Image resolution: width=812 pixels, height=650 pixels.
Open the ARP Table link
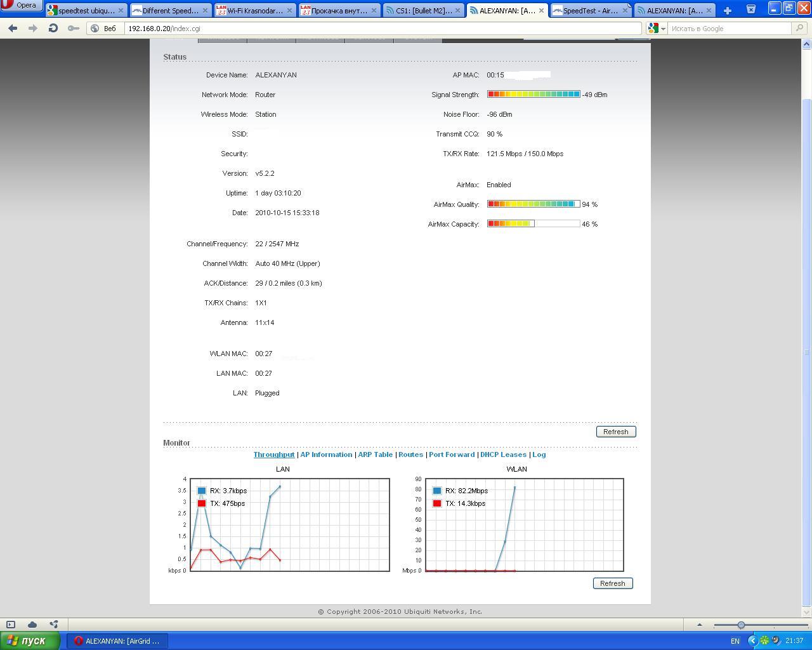click(x=375, y=454)
